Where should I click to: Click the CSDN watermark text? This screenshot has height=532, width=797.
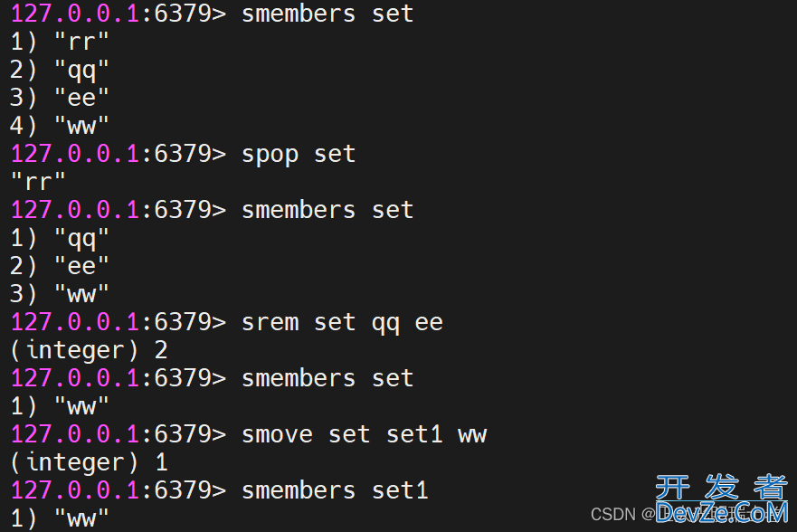pos(613,514)
